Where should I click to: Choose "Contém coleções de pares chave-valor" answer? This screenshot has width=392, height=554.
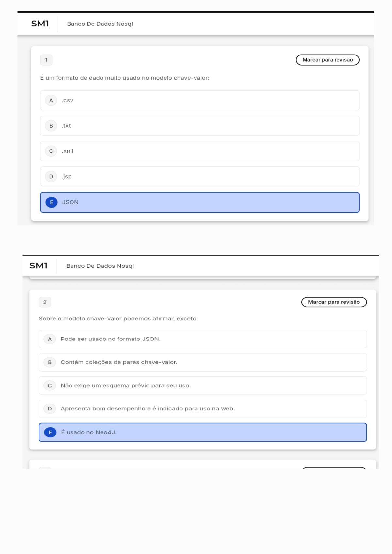pyautogui.click(x=202, y=362)
